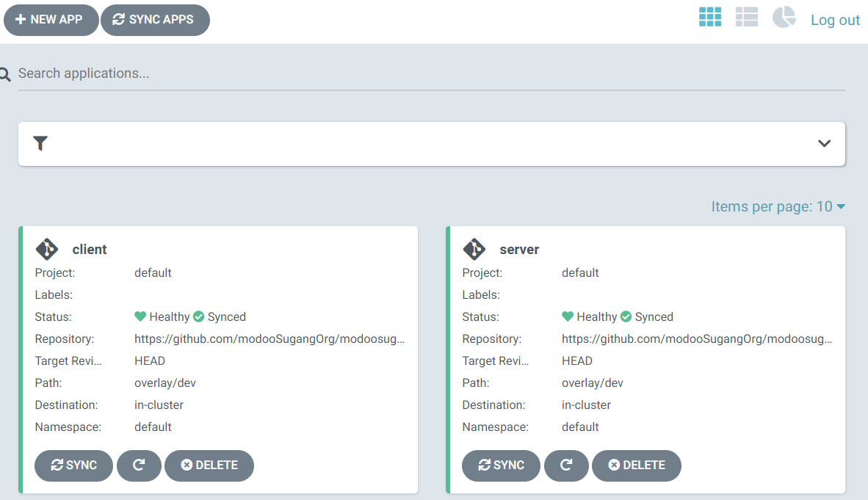The width and height of the screenshot is (868, 500).
Task: Switch to applications list view
Action: pyautogui.click(x=746, y=17)
